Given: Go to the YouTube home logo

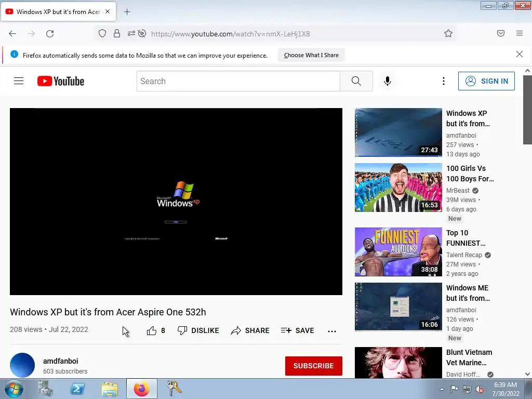Looking at the screenshot, I should [61, 81].
